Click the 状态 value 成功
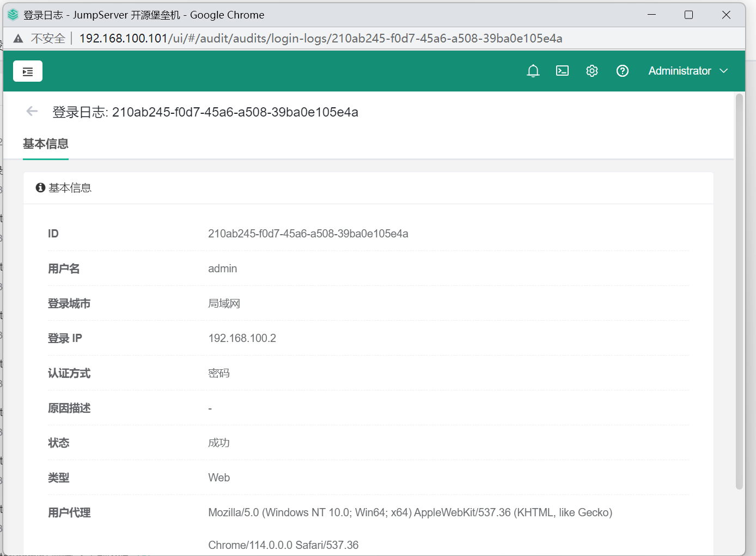Image resolution: width=756 pixels, height=556 pixels. [219, 443]
